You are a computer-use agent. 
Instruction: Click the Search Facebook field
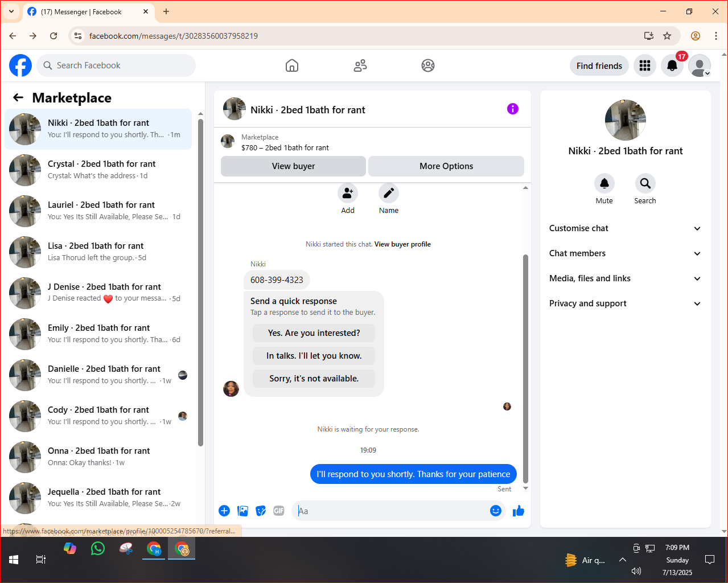(x=116, y=65)
